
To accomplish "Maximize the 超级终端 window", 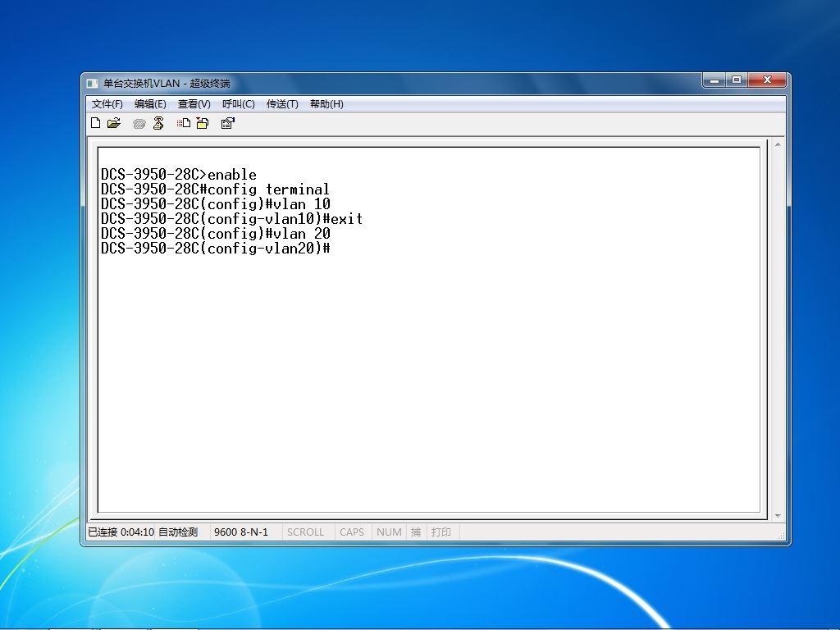I will point(737,80).
